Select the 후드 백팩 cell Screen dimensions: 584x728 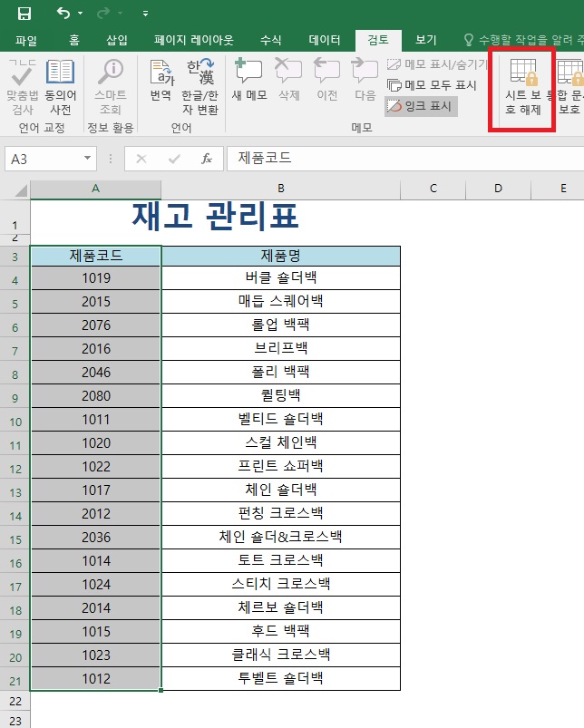(281, 631)
